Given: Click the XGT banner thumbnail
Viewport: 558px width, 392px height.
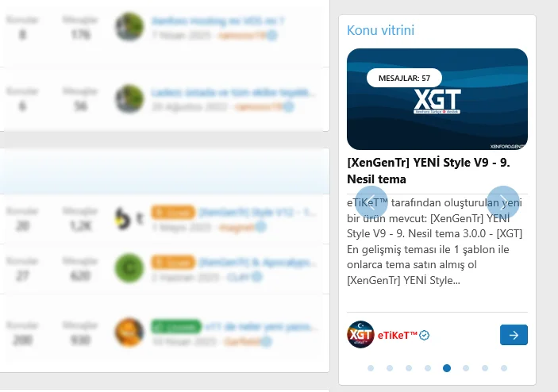Looking at the screenshot, I should [x=437, y=99].
